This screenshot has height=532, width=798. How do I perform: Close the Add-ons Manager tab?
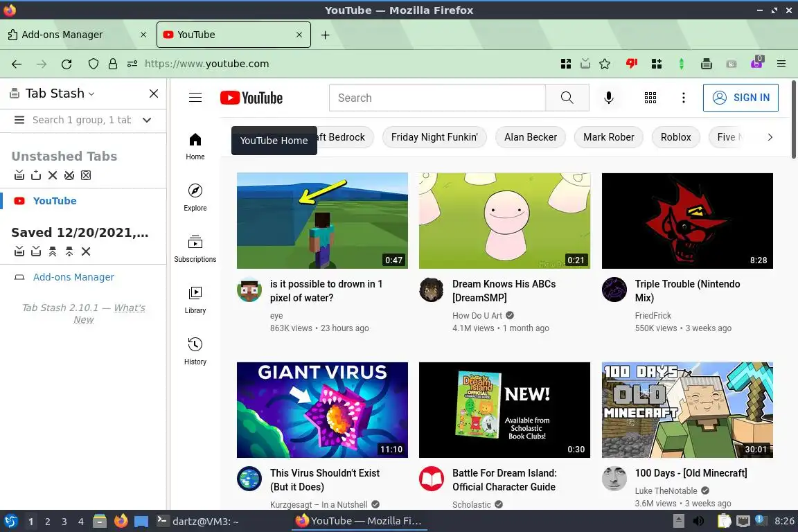pos(143,35)
